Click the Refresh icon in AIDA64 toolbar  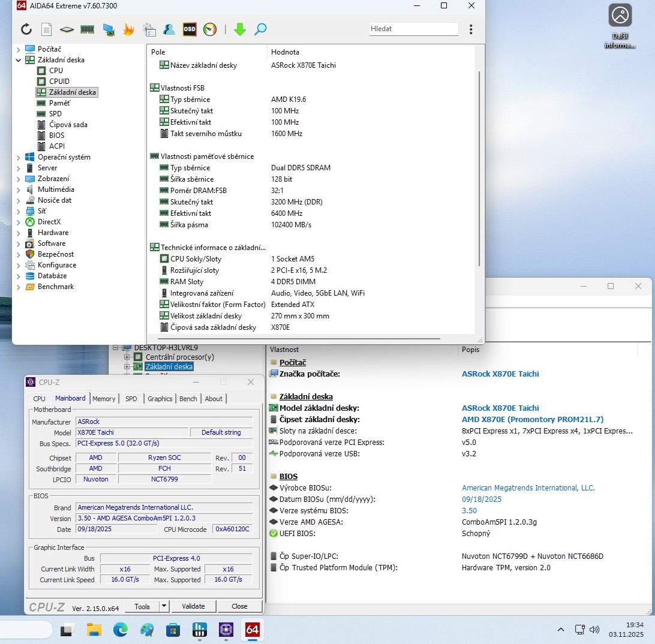[26, 29]
